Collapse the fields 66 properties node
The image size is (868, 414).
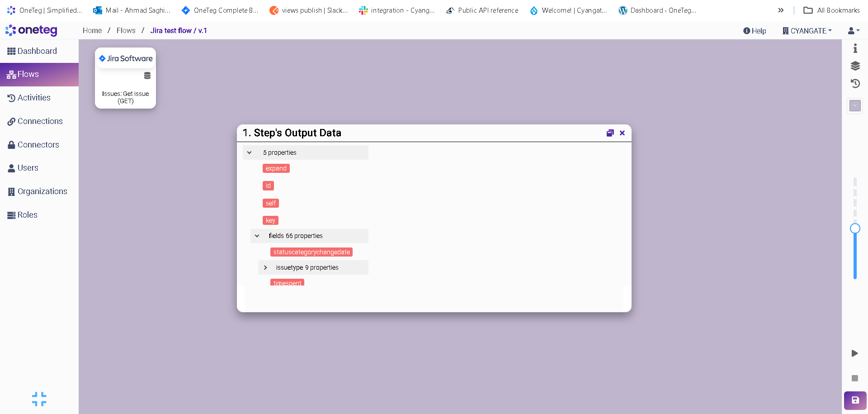(x=257, y=236)
